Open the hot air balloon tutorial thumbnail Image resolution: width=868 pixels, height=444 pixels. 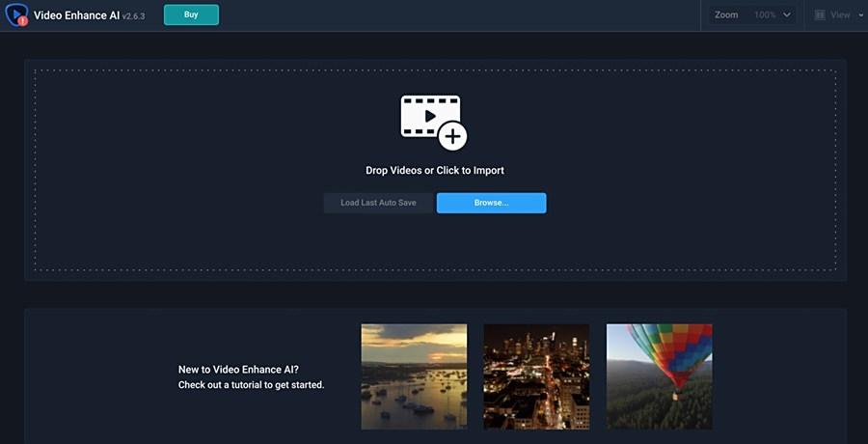click(x=660, y=376)
